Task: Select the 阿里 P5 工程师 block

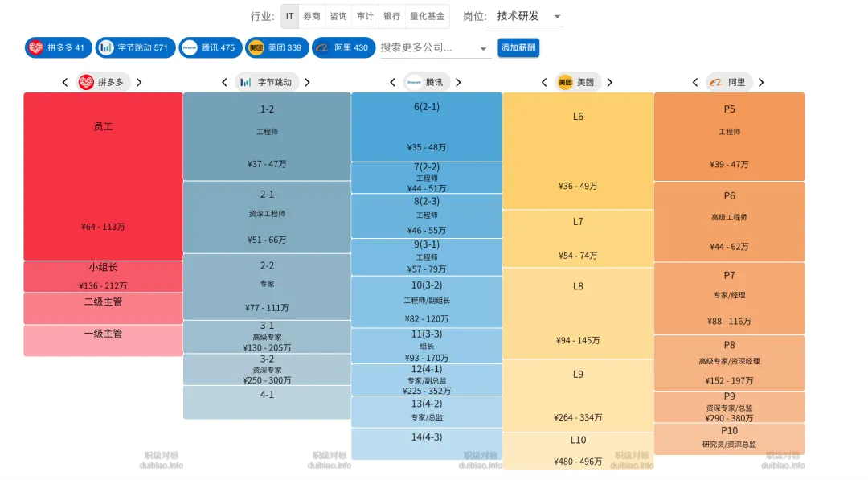Action: 729,137
